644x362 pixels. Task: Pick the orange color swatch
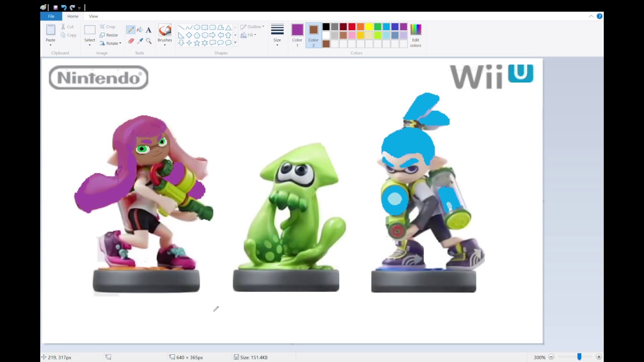360,27
